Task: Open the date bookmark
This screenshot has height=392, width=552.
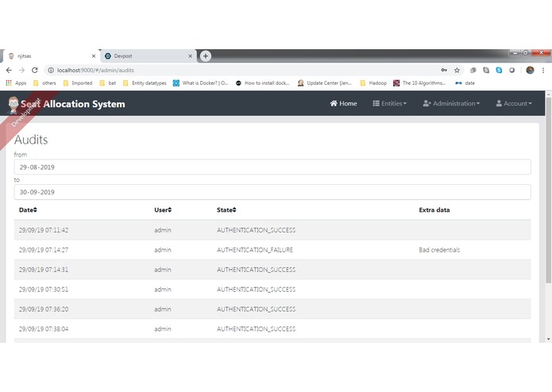Action: [465, 83]
